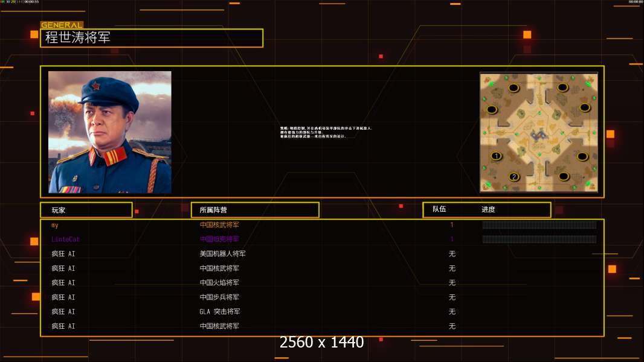Select the 中国火焰将军 faction entry
Image resolution: width=644 pixels, height=362 pixels.
(219, 282)
